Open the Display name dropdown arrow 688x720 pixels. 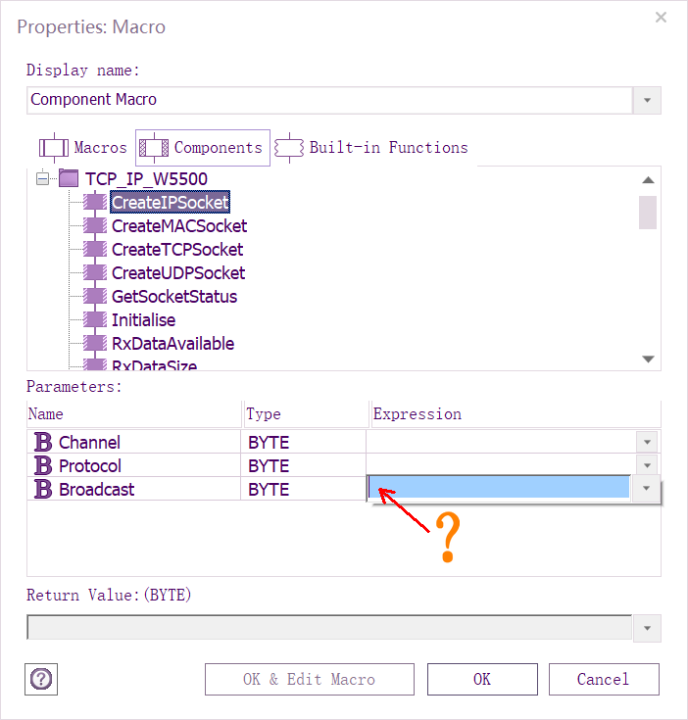648,100
